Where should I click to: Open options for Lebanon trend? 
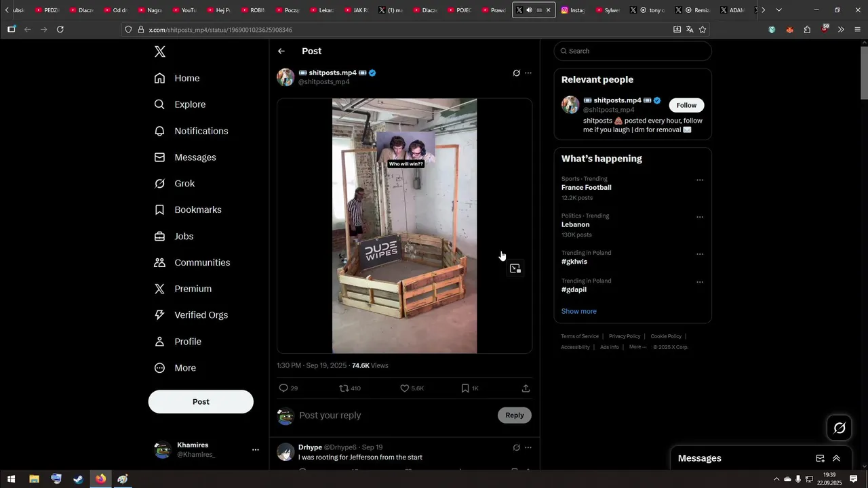pos(700,218)
